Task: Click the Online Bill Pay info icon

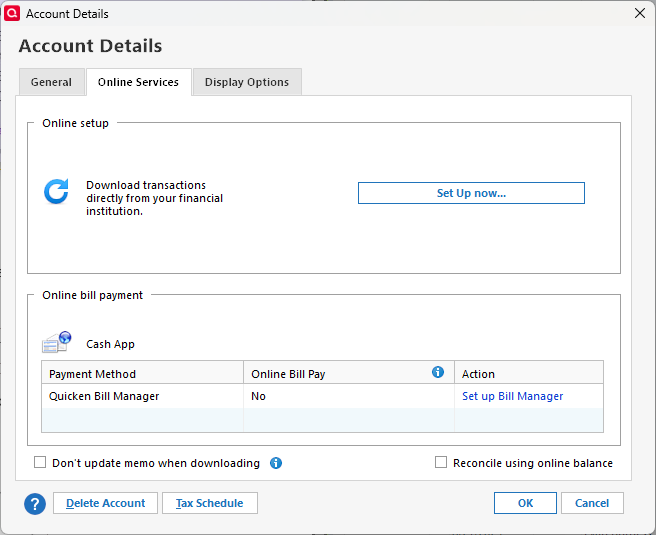Action: pyautogui.click(x=438, y=372)
